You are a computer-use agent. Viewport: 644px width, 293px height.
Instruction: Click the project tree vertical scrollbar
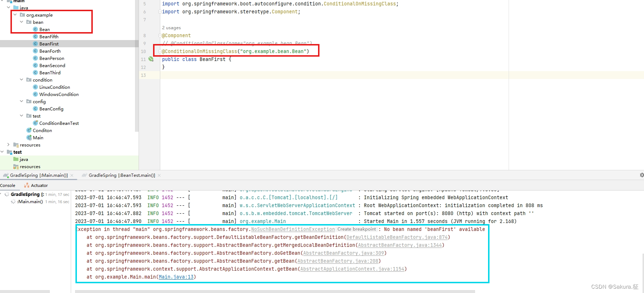[137, 65]
